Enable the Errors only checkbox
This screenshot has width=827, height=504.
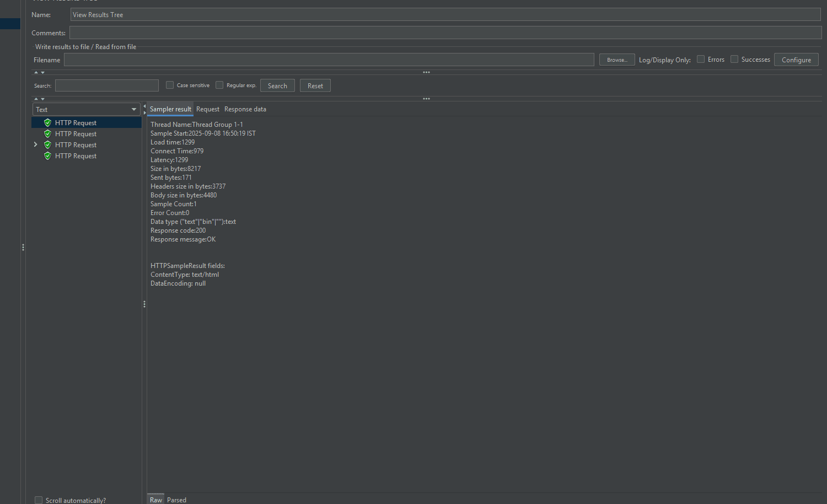(x=701, y=59)
